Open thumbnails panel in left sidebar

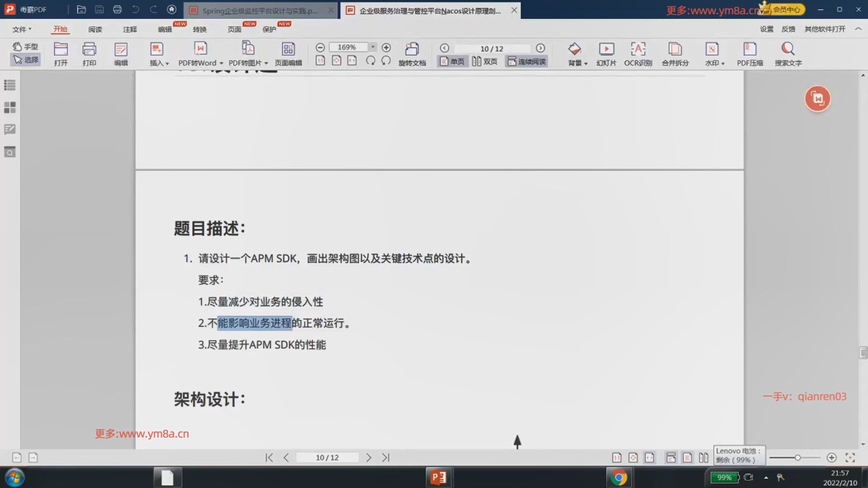click(9, 108)
